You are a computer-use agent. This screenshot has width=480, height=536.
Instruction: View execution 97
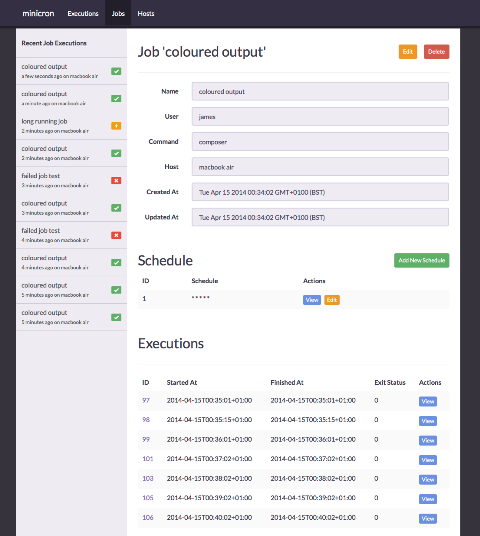click(x=428, y=401)
